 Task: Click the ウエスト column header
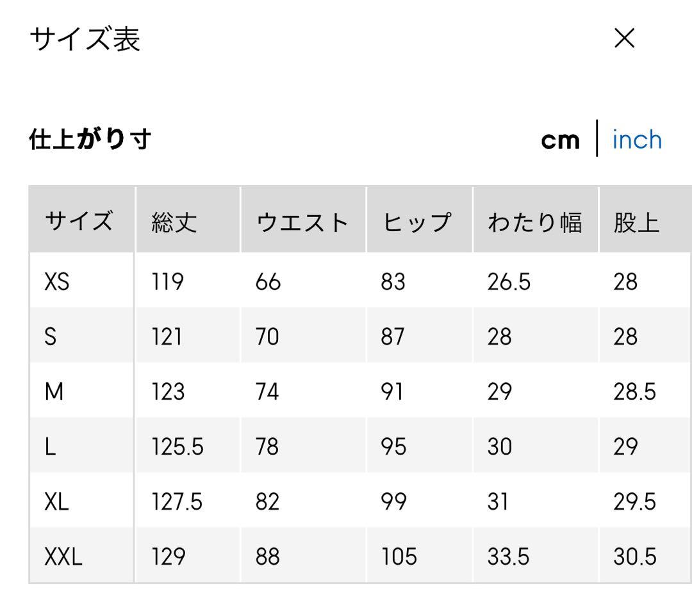pyautogui.click(x=302, y=222)
